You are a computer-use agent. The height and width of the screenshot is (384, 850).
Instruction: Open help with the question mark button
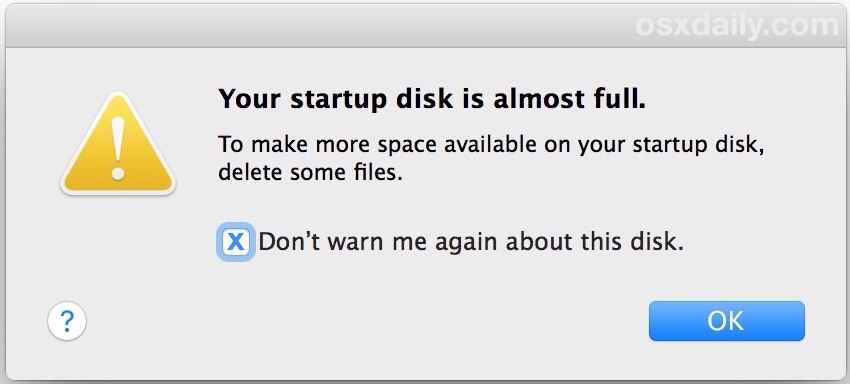point(67,322)
